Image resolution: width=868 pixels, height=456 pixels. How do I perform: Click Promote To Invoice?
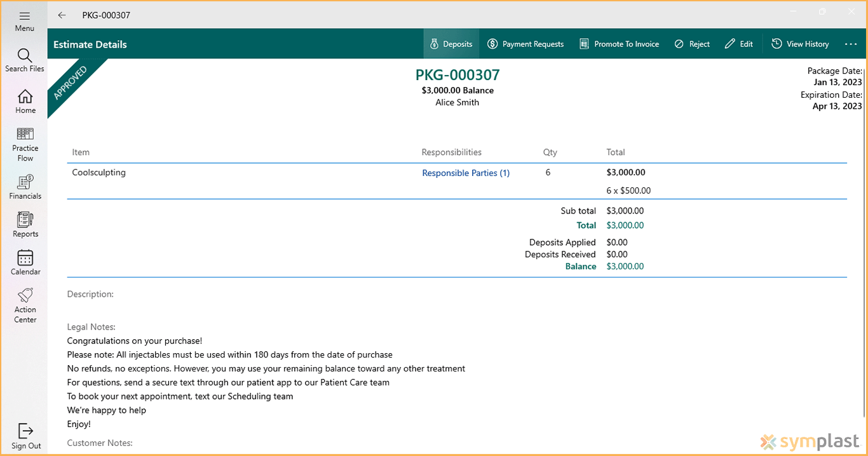[619, 44]
